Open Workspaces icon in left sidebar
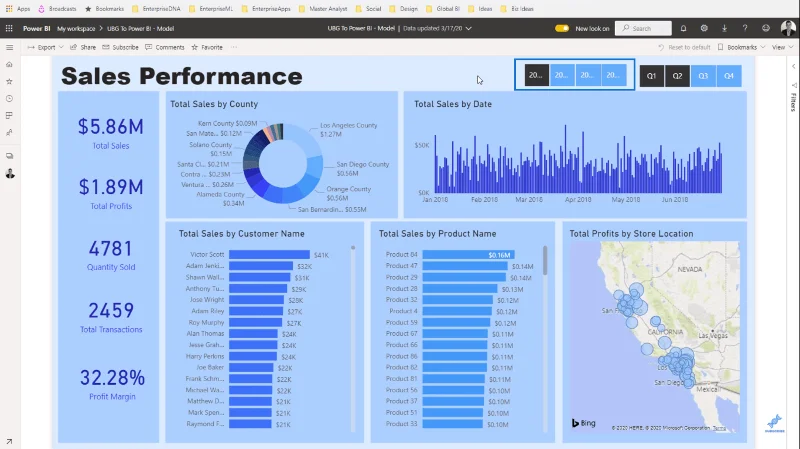The width and height of the screenshot is (800, 449). (x=9, y=156)
